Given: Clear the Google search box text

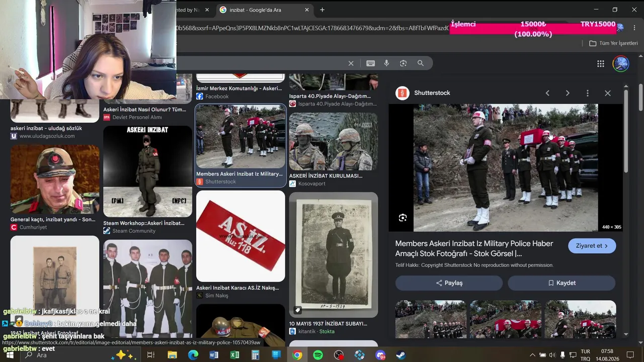Looking at the screenshot, I should click(351, 63).
